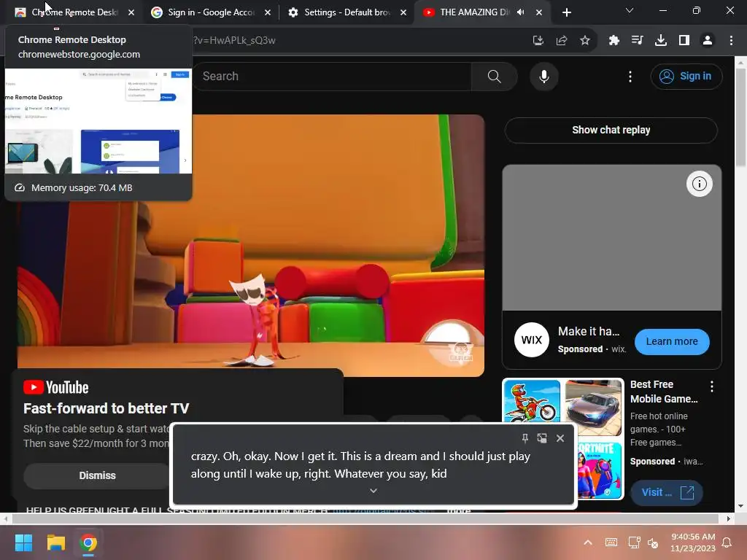
Task: Show hidden system tray icons
Action: click(x=588, y=542)
